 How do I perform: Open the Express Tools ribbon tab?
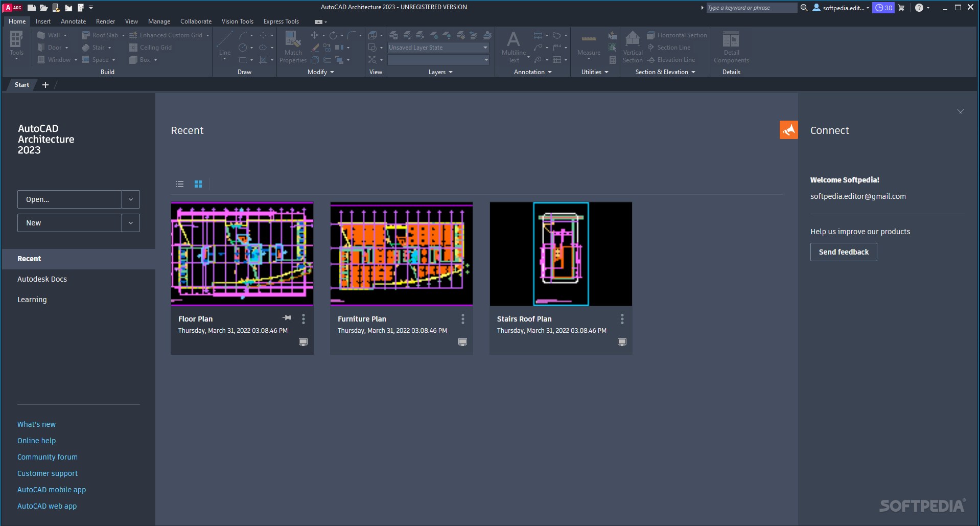[281, 21]
